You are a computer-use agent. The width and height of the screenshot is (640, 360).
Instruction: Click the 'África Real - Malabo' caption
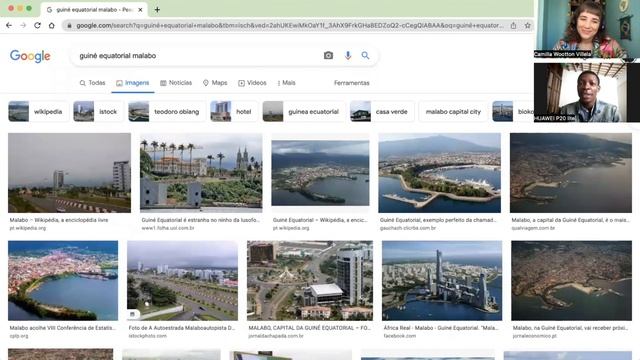(441, 328)
